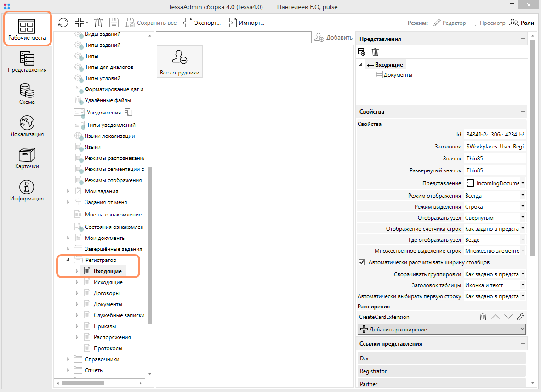Open the Информация section in the sidebar
541x392 pixels.
[27, 191]
